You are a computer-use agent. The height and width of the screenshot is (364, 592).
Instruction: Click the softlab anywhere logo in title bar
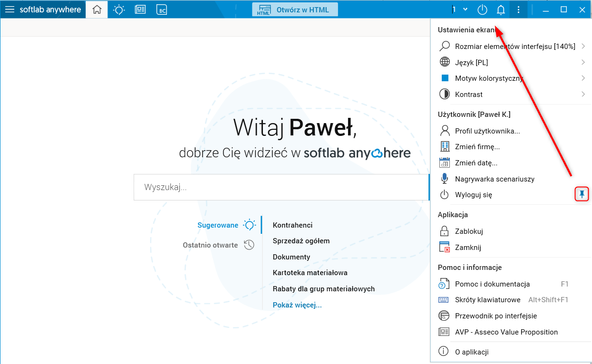coord(50,10)
